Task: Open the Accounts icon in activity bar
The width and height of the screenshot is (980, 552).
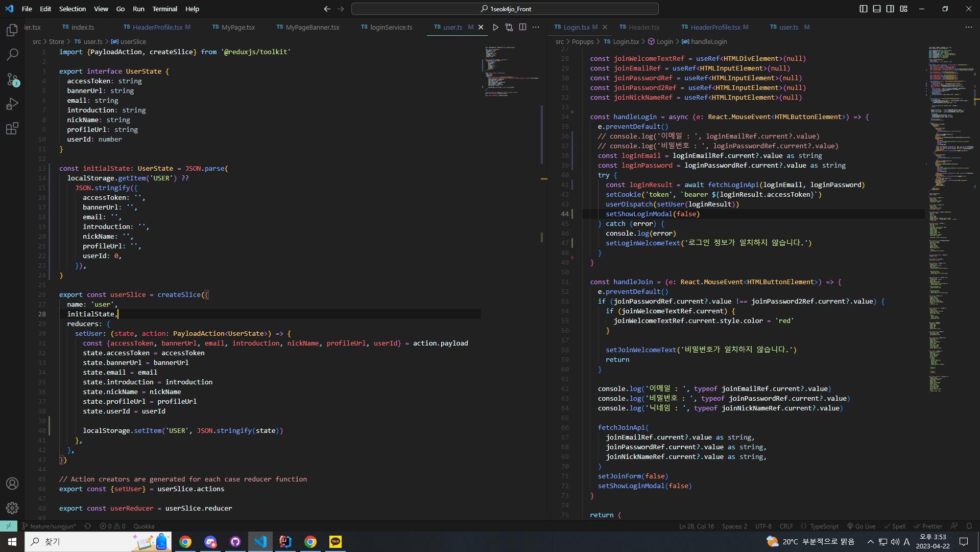Action: [x=12, y=484]
